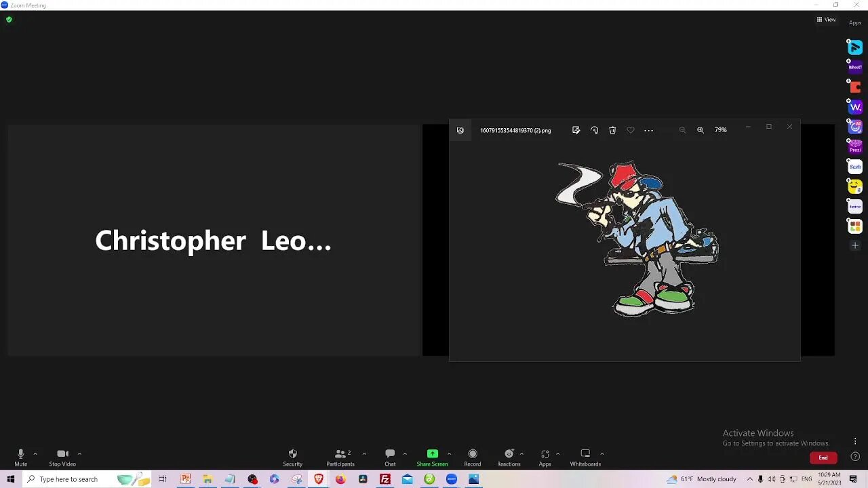Open the Prezi app in the sidebar

(x=855, y=146)
